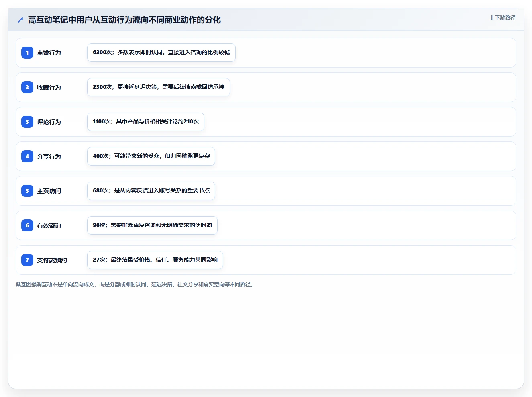Open the 400次 shares detail box
The image size is (532, 397).
tap(151, 156)
